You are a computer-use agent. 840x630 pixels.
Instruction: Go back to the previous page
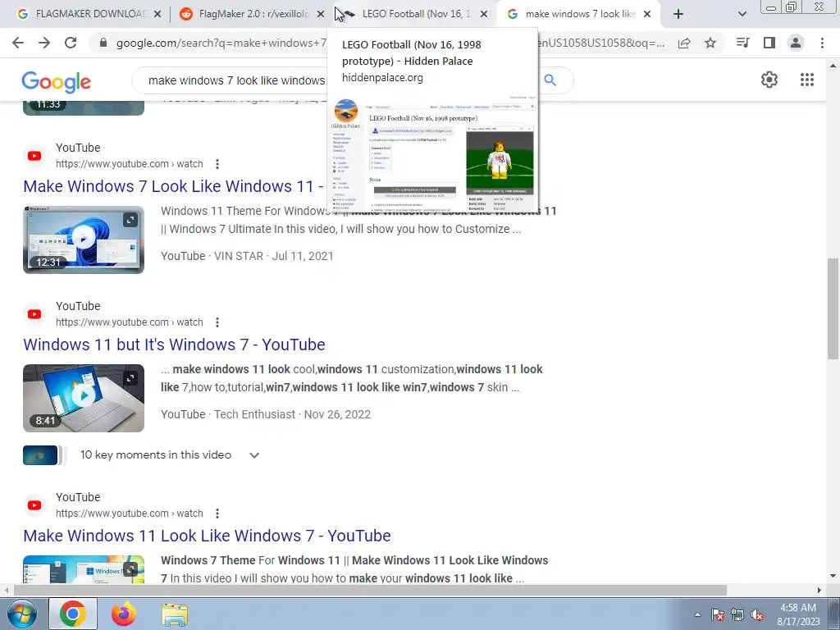(x=18, y=43)
